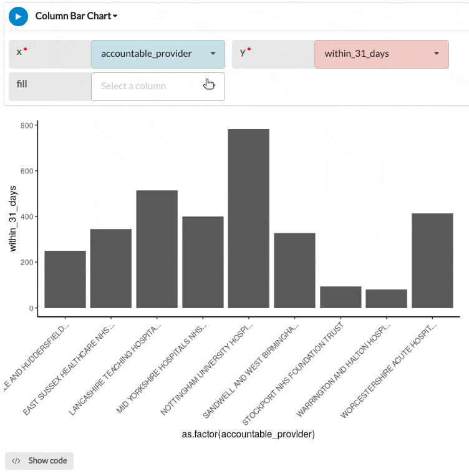
Task: Click the fill 'Select a column' field
Action: [x=158, y=86]
